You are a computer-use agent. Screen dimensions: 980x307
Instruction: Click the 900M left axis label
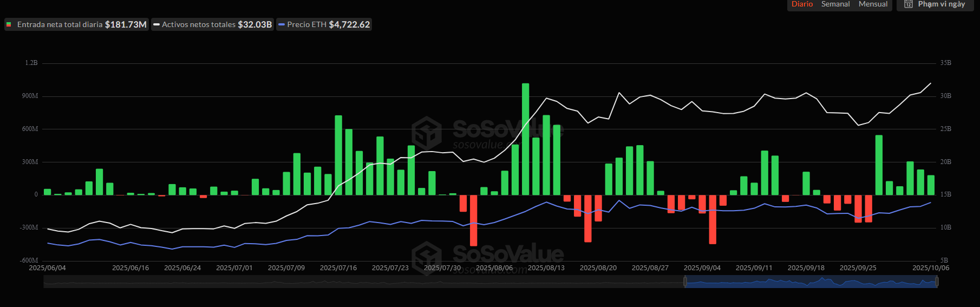pyautogui.click(x=30, y=96)
